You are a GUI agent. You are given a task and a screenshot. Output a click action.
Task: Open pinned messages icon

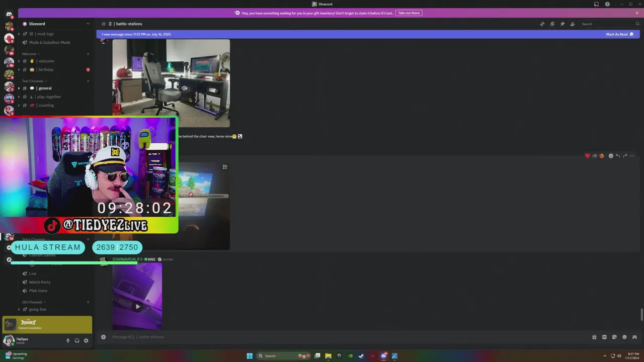(x=562, y=24)
